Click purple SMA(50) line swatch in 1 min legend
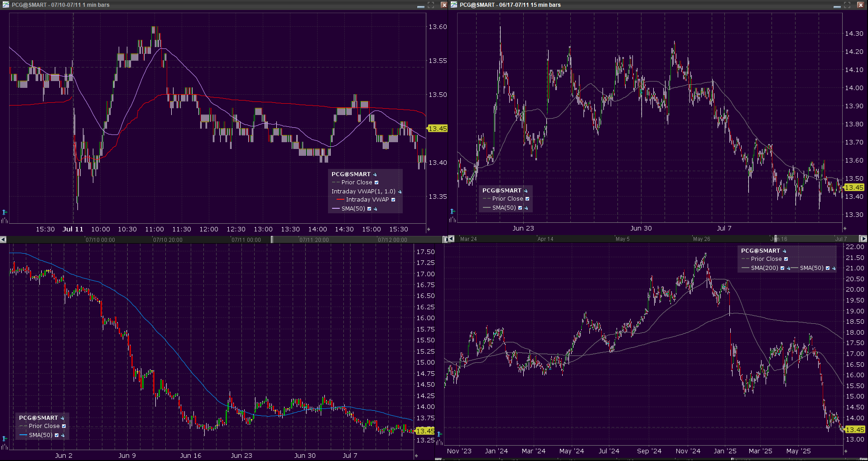868x461 pixels. [336, 209]
